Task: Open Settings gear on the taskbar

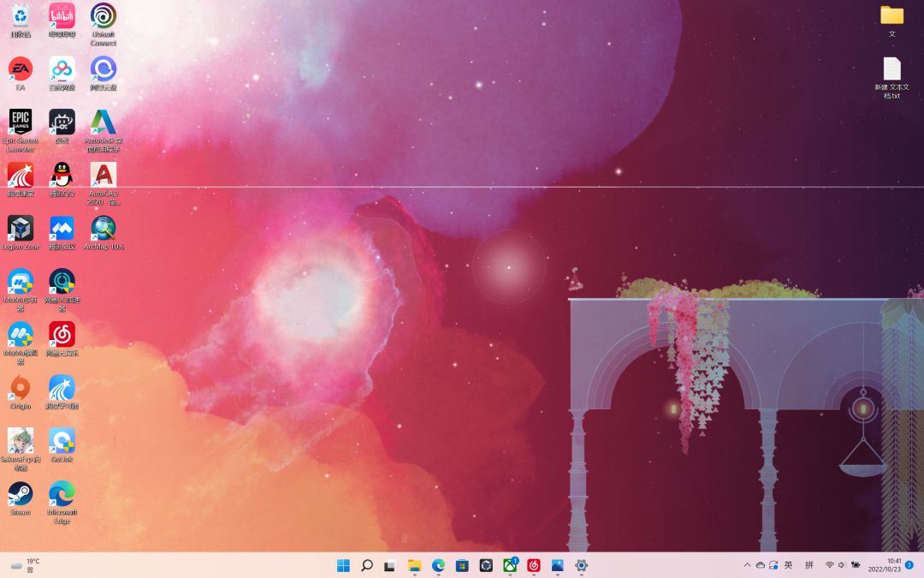Action: (x=581, y=566)
